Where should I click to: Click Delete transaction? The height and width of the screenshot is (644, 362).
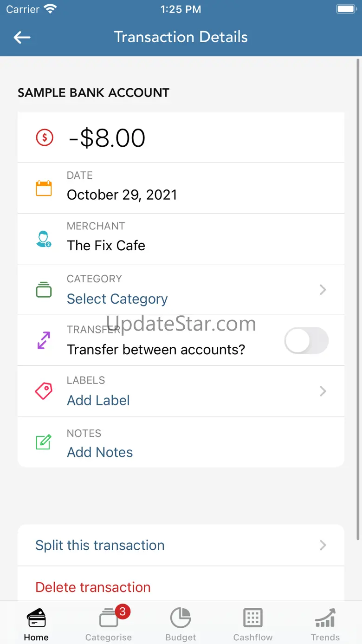tap(93, 587)
